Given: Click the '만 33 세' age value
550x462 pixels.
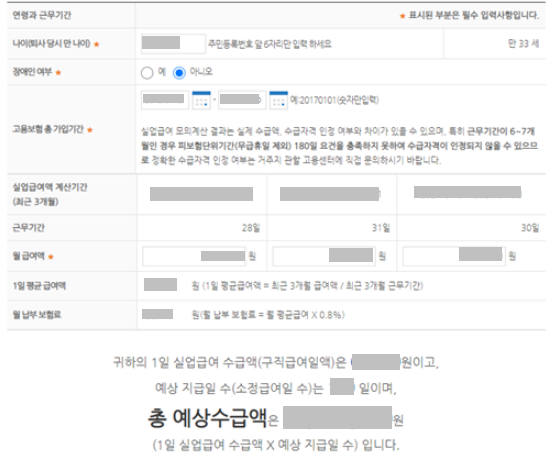Looking at the screenshot, I should coord(523,43).
